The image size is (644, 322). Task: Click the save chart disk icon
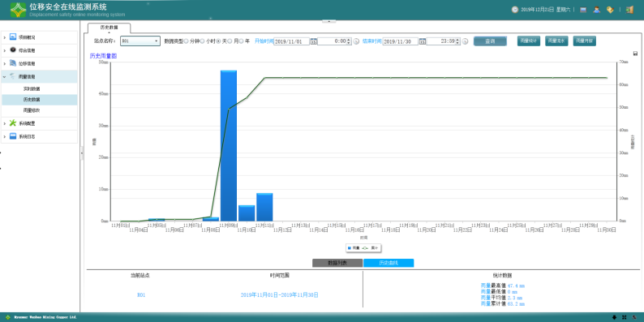click(635, 54)
